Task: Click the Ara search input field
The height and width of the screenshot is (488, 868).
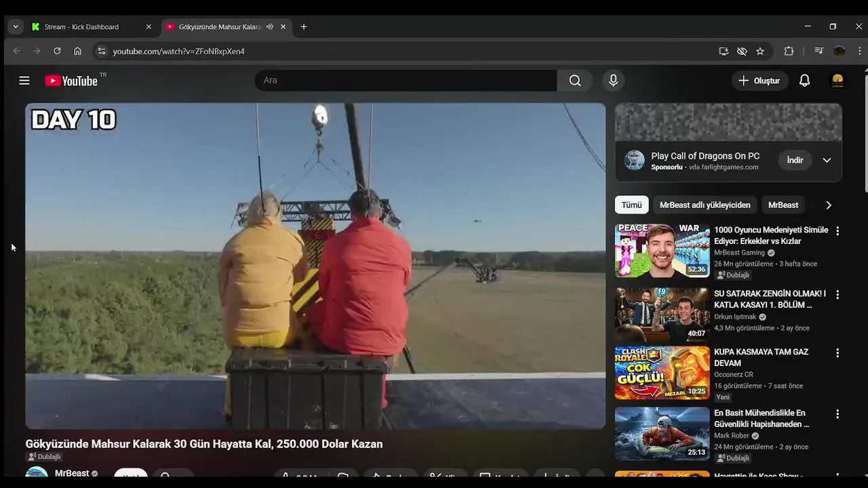Action: click(406, 81)
